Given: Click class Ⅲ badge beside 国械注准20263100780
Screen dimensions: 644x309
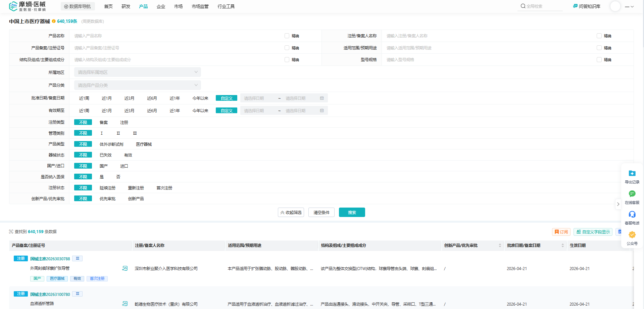Looking at the screenshot, I should [x=78, y=294].
